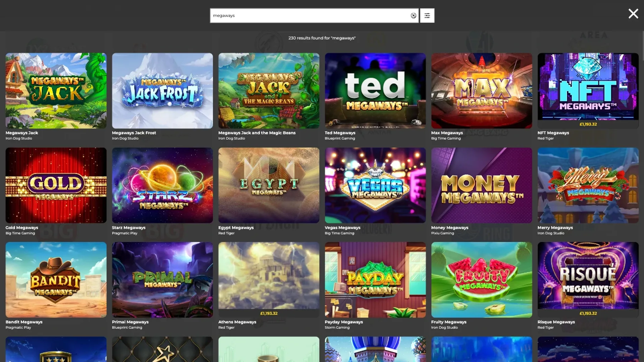The image size is (644, 362).
Task: Launch the Gold Megaways game tile
Action: [56, 185]
